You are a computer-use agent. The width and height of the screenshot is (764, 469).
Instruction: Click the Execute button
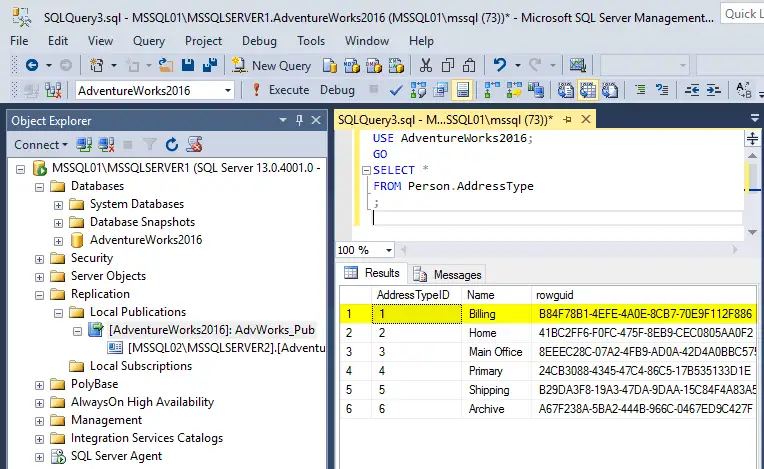click(281, 90)
